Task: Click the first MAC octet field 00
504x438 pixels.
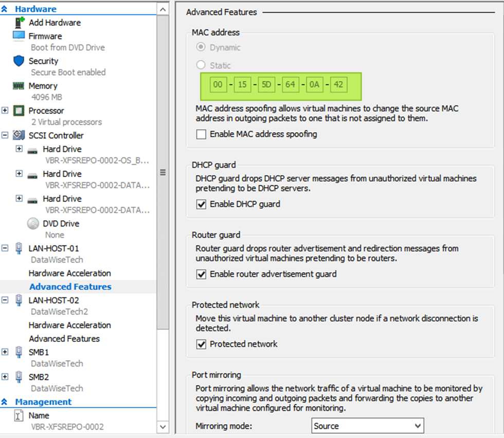Action: tap(218, 84)
